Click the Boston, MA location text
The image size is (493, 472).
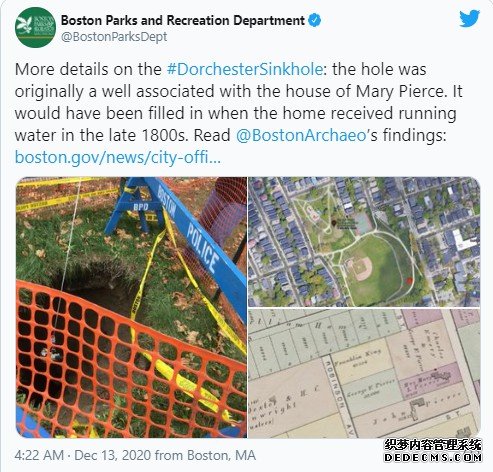pyautogui.click(x=221, y=455)
